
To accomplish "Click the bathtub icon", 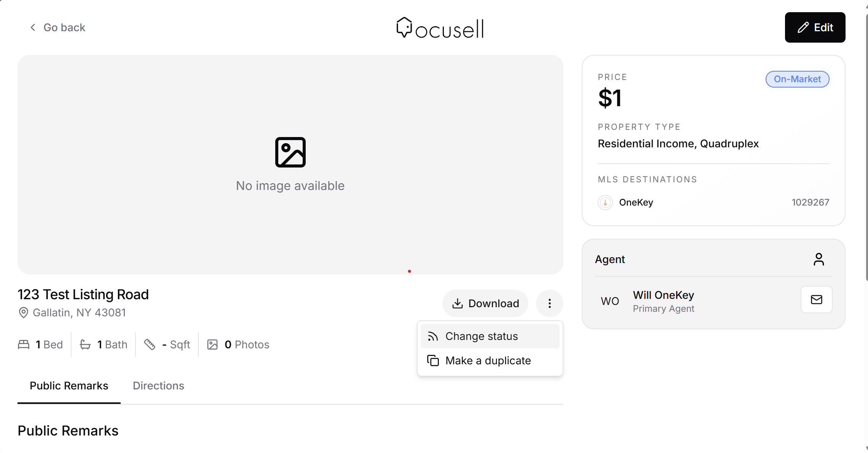I will (x=85, y=345).
